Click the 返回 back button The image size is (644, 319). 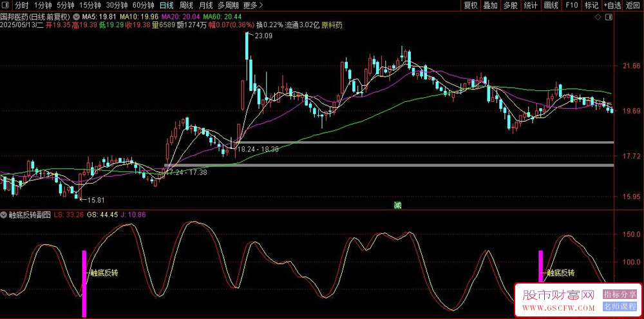click(633, 5)
